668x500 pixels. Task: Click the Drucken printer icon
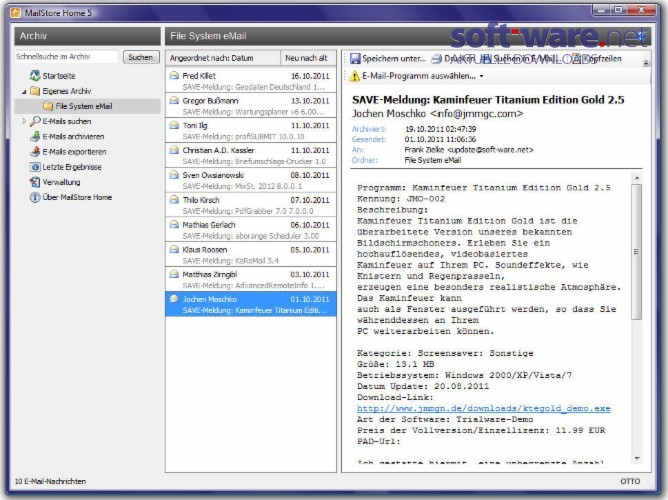click(437, 59)
